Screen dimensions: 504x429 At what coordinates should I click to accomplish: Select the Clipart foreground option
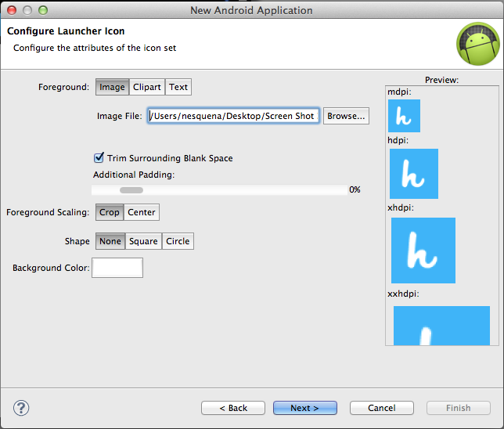(x=147, y=87)
